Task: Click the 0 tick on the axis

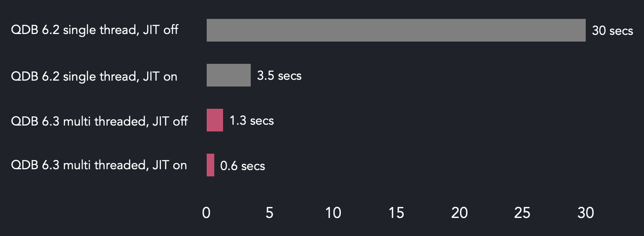Action: click(206, 213)
